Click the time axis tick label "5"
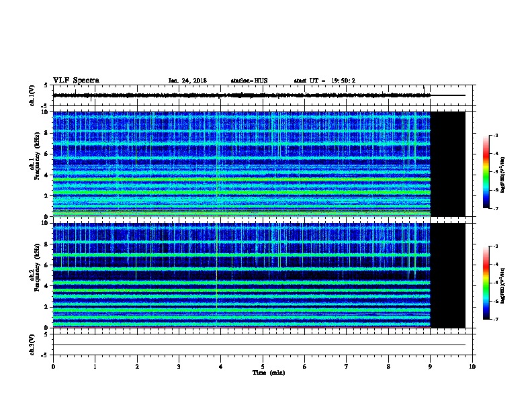The image size is (532, 411). point(263,367)
